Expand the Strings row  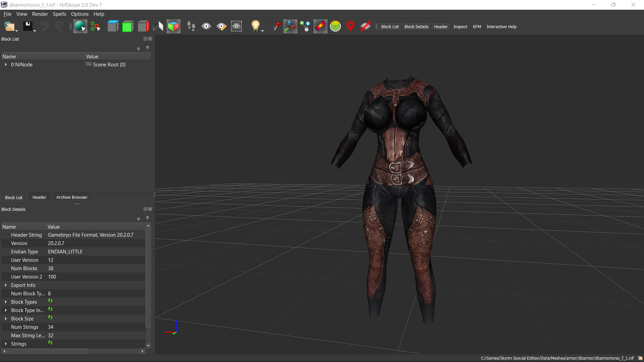(x=6, y=344)
